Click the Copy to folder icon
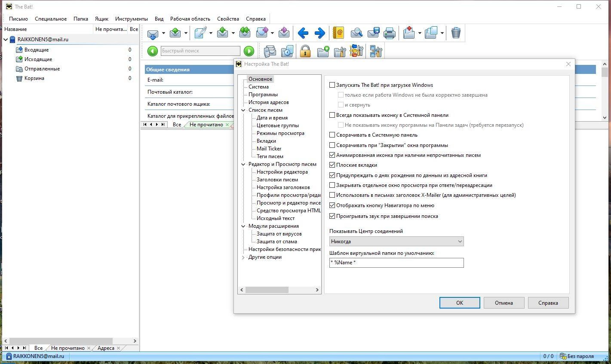Screen dimensions: 611x364 pyautogui.click(x=431, y=33)
